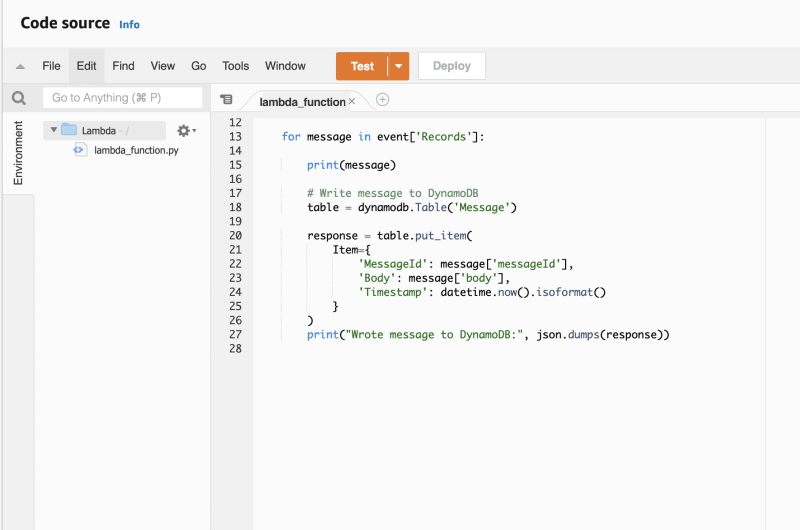Click the 'Body' key code line
The height and width of the screenshot is (530, 800).
click(x=434, y=278)
